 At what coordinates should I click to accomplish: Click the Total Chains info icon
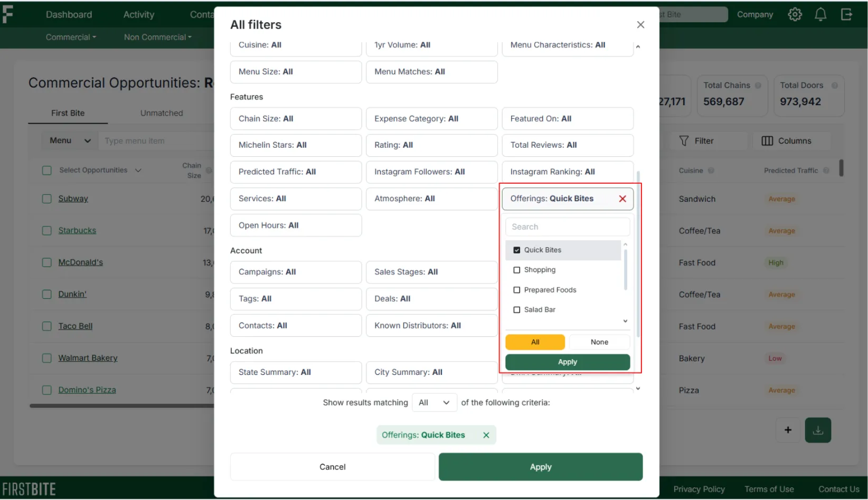758,86
